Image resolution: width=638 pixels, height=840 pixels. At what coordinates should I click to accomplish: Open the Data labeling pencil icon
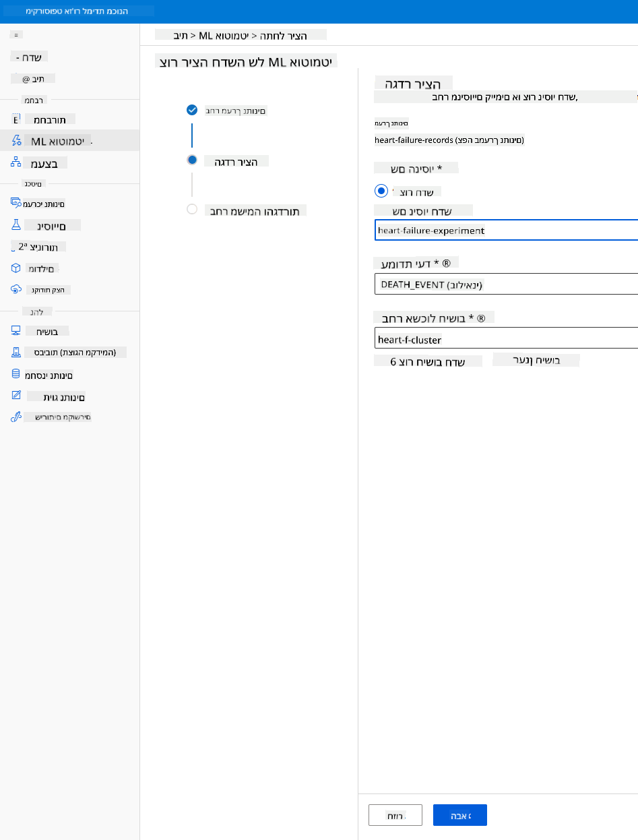(16, 396)
